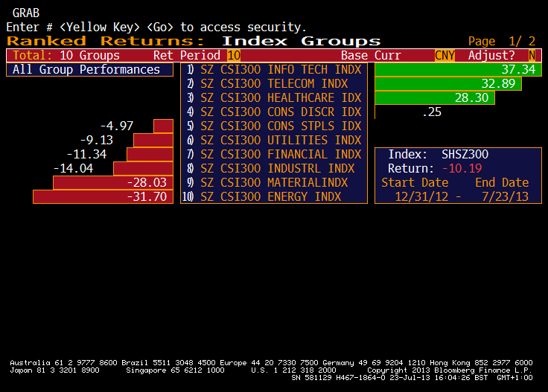This screenshot has width=548, height=392.
Task: Click the SHSZ300 index name
Action: [465, 154]
